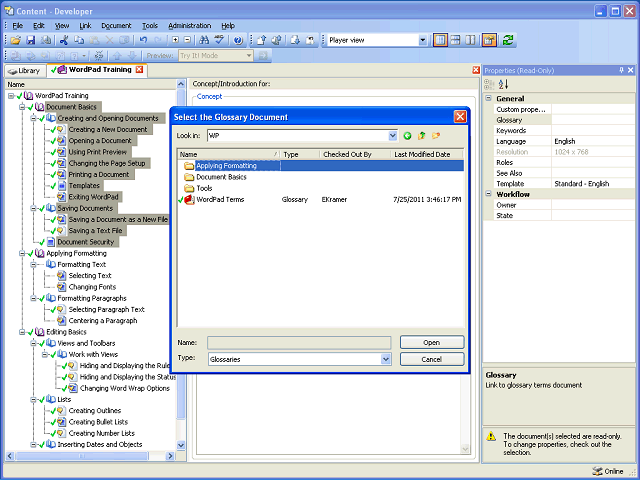
Task: Click the WordPad Terms glossary document icon
Action: click(x=189, y=199)
